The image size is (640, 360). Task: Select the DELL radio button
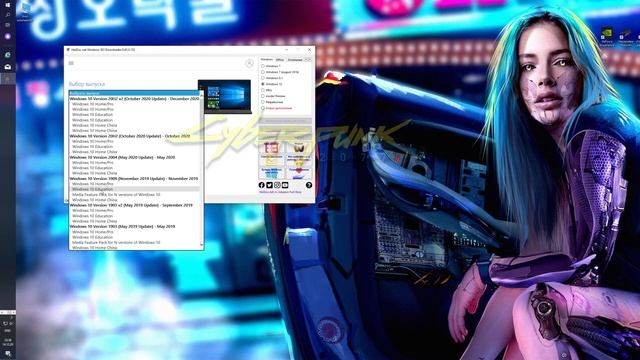click(x=263, y=90)
